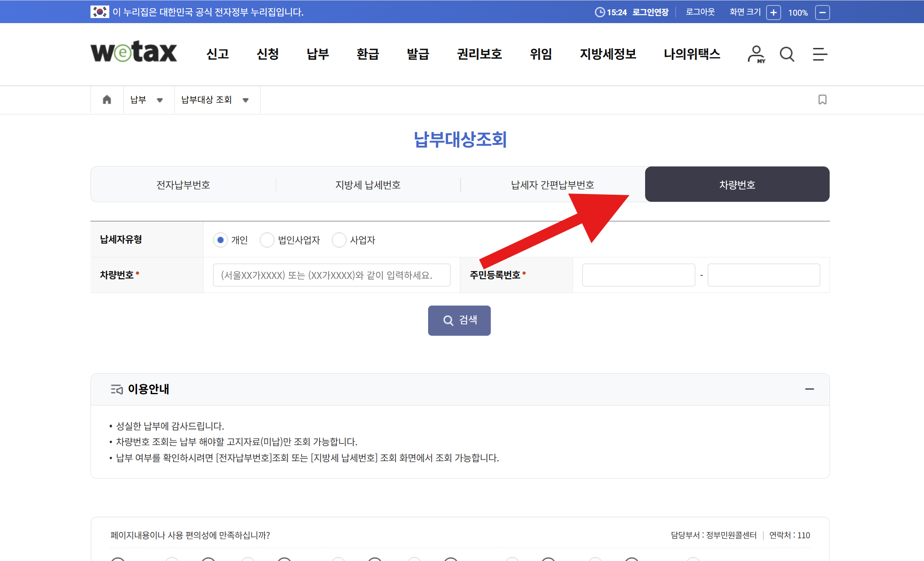The image size is (924, 561).
Task: Collapse the 이용안내 section
Action: 810,389
